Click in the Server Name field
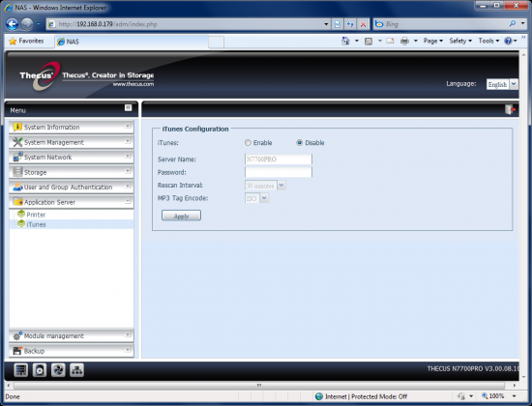This screenshot has width=532, height=406. (x=279, y=159)
